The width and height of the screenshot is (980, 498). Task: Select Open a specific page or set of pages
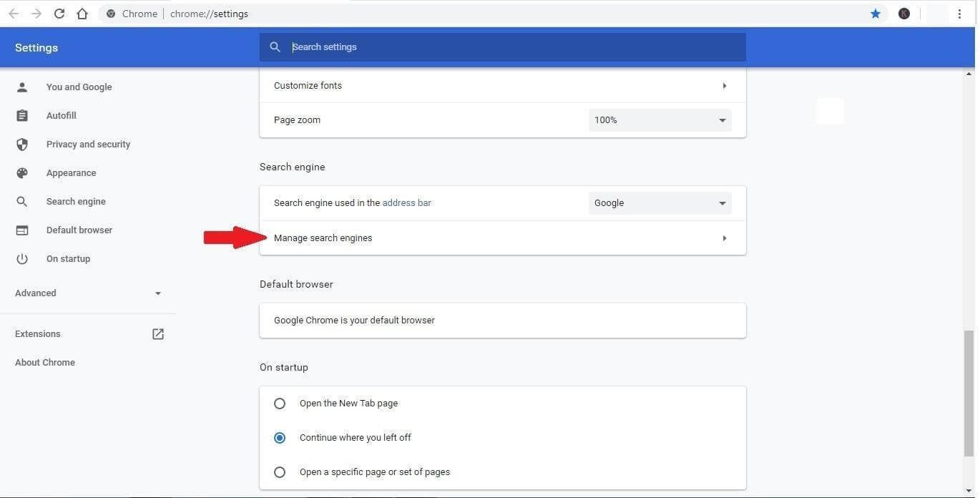(x=280, y=472)
